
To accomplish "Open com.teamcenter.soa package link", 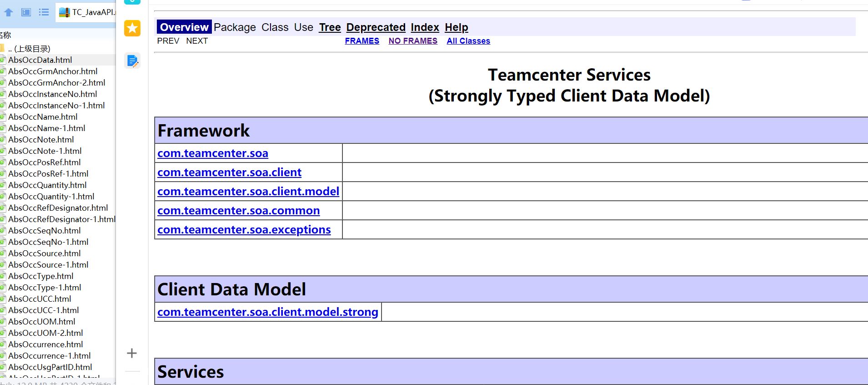I will click(213, 153).
